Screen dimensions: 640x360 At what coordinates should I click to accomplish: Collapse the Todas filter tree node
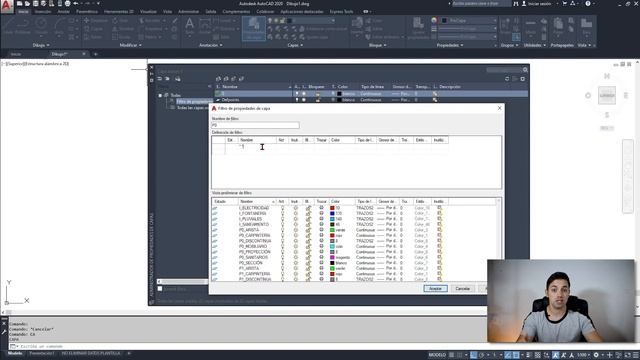160,96
